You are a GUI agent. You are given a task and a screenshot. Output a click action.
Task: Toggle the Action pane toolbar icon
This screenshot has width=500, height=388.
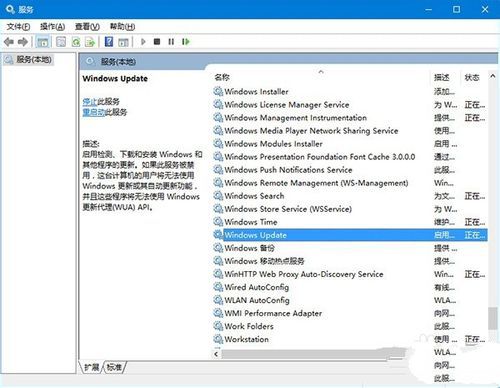pos(123,42)
